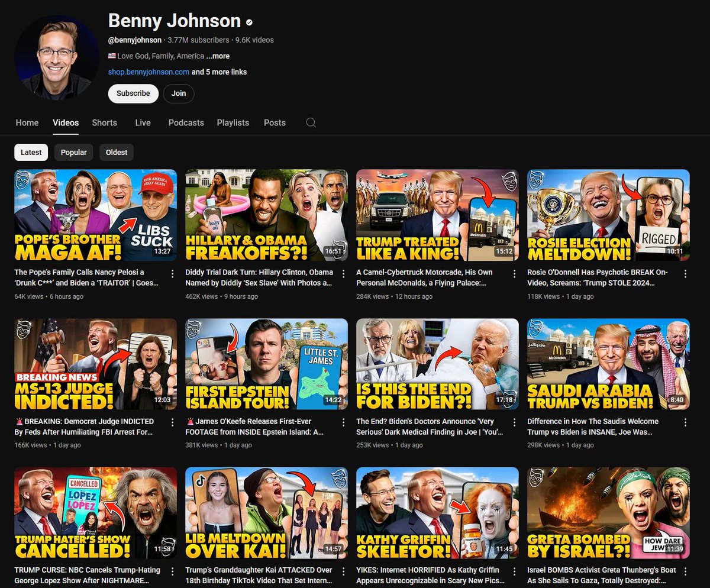Expand channel description with ...more

coord(218,56)
